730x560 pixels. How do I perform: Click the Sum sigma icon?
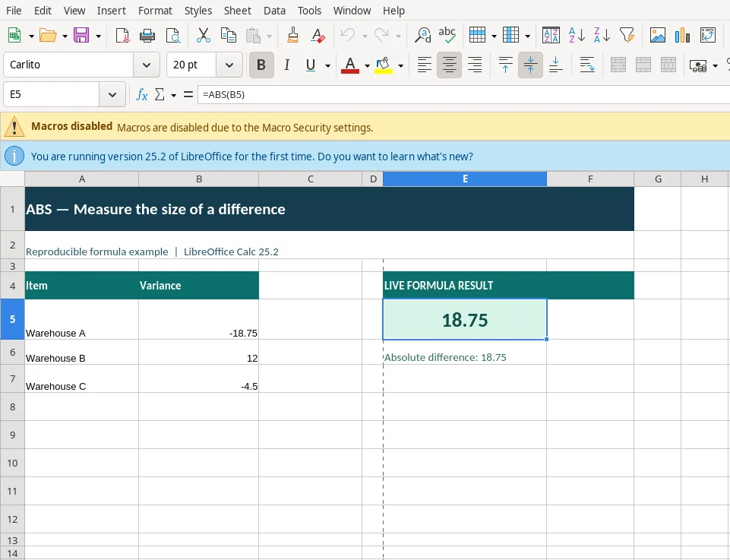160,94
